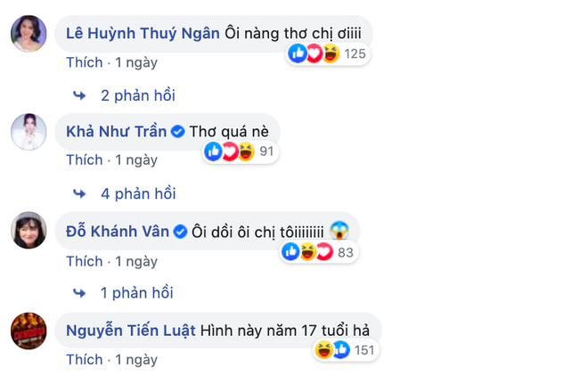
Task: Open Khả Như Trần's profile name link
Action: [117, 131]
